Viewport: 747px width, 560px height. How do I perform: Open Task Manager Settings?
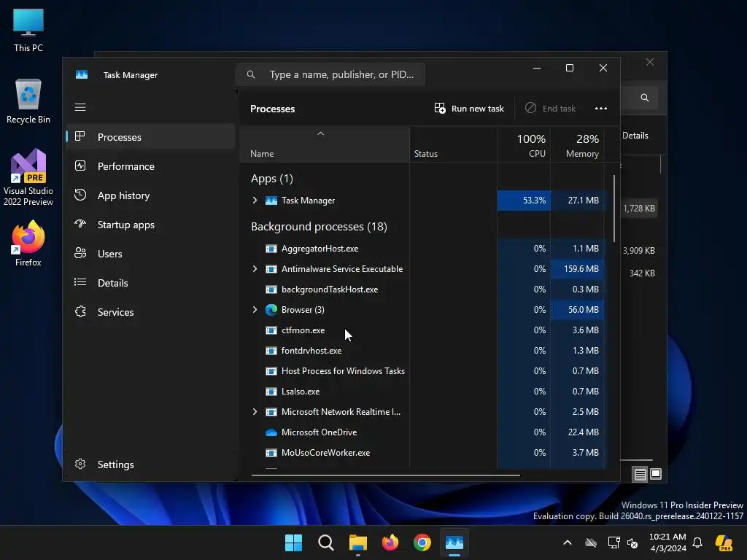coord(150,464)
